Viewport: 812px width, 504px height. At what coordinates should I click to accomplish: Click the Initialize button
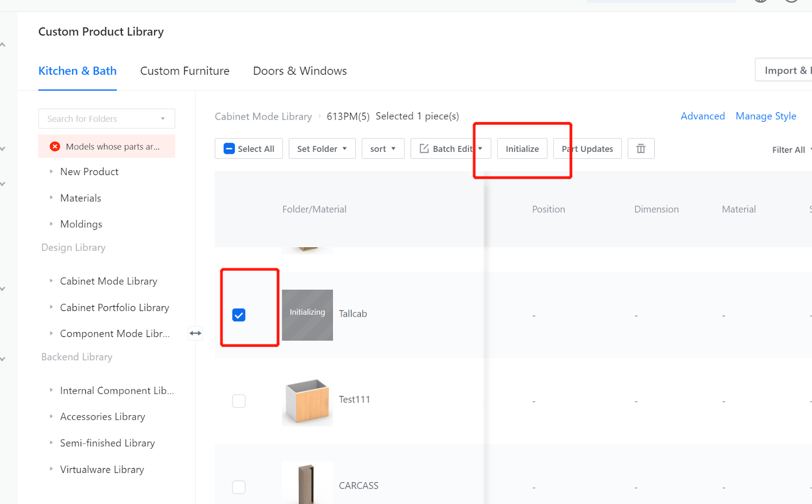point(522,149)
